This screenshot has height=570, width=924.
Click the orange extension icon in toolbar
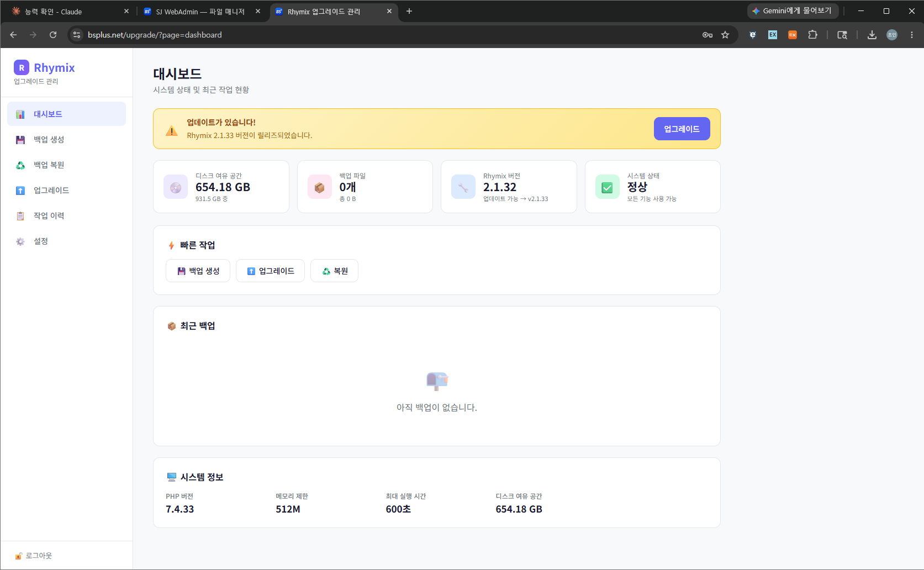pos(793,35)
